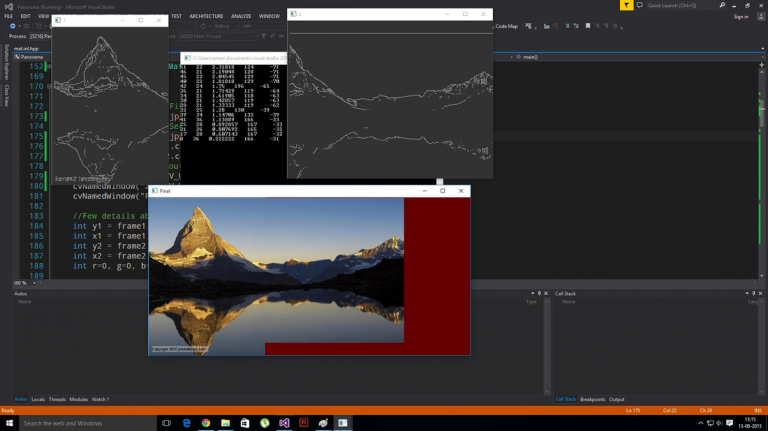Screen dimensions: 768x431
Task: Click the console output window title bar
Action: (x=234, y=58)
